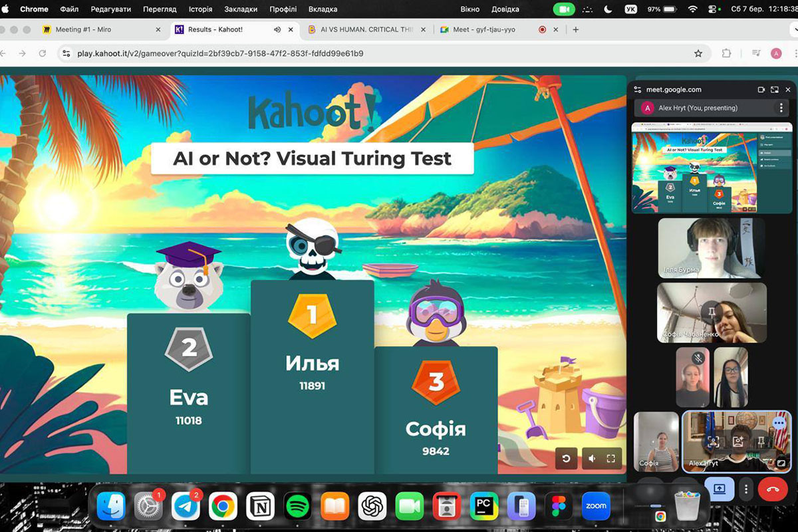This screenshot has height=532, width=798.
Task: Select first place Илья podium
Action: pos(312,376)
